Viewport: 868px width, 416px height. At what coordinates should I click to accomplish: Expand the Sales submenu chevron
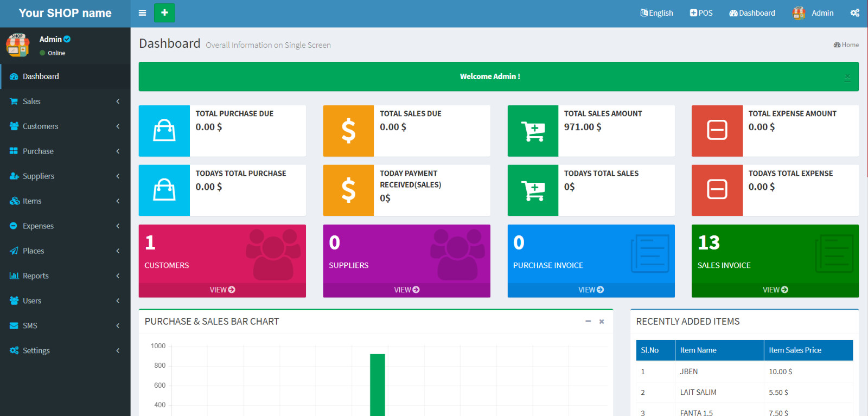118,101
